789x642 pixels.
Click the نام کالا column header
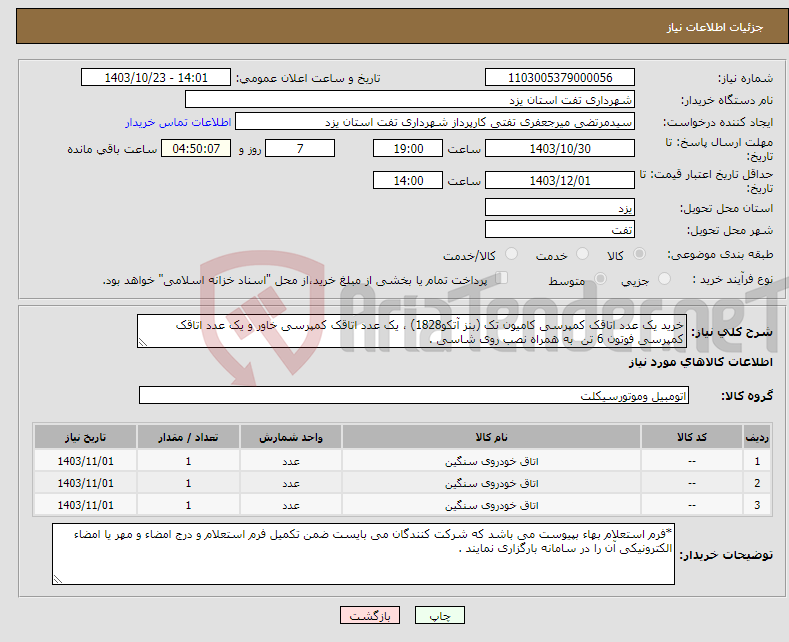pos(491,437)
